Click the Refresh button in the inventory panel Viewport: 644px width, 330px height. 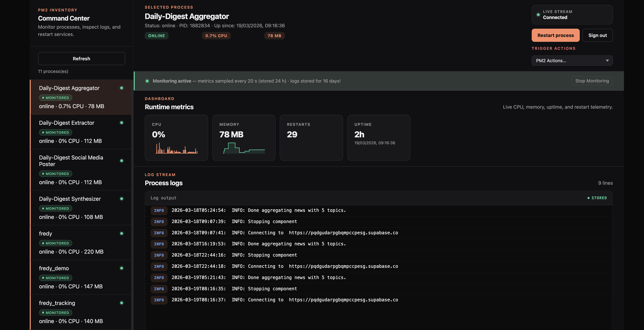pyautogui.click(x=81, y=59)
